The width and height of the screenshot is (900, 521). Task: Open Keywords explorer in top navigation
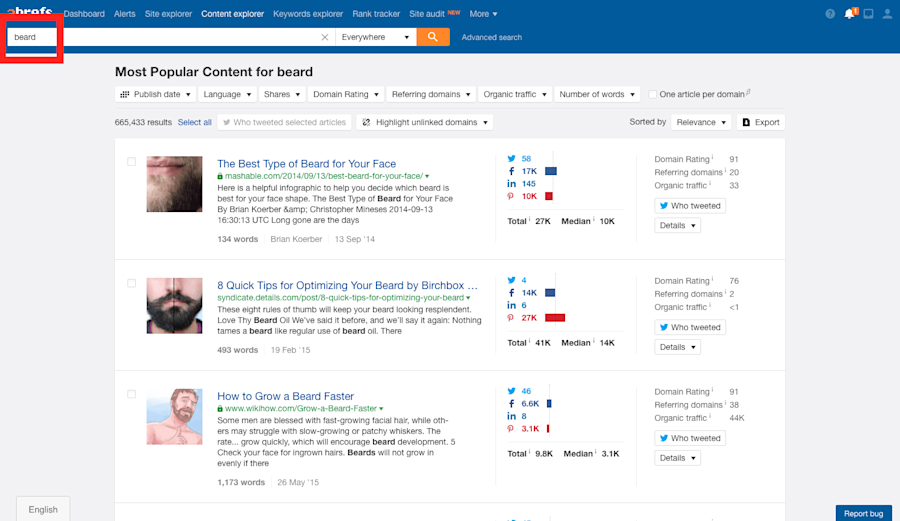click(308, 14)
